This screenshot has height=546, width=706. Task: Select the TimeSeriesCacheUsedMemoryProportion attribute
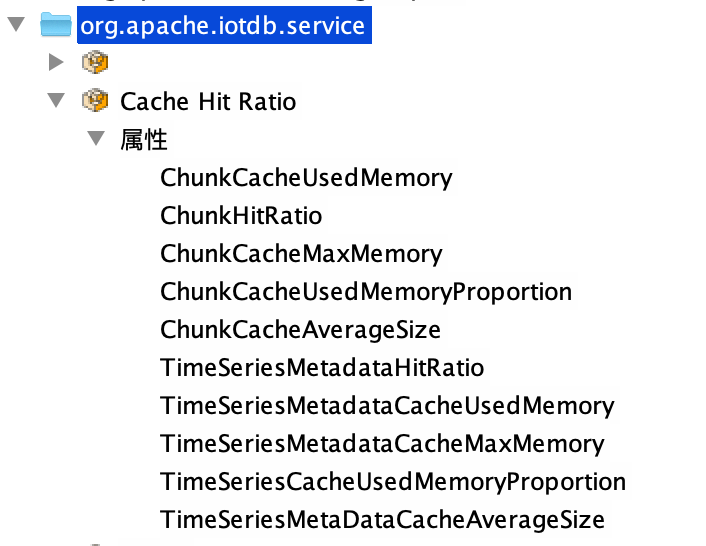pyautogui.click(x=393, y=482)
